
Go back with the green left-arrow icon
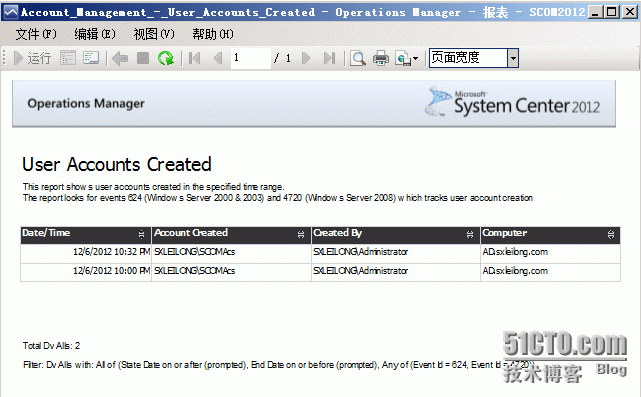click(x=120, y=58)
